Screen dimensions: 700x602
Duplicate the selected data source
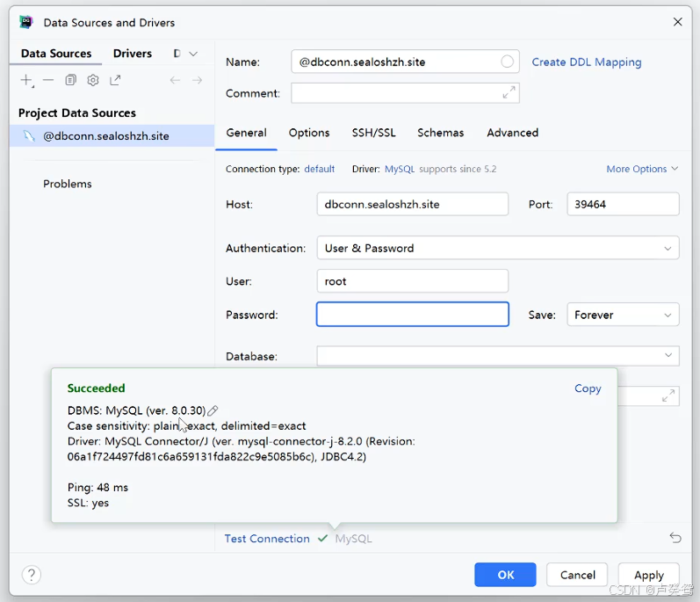tap(70, 80)
